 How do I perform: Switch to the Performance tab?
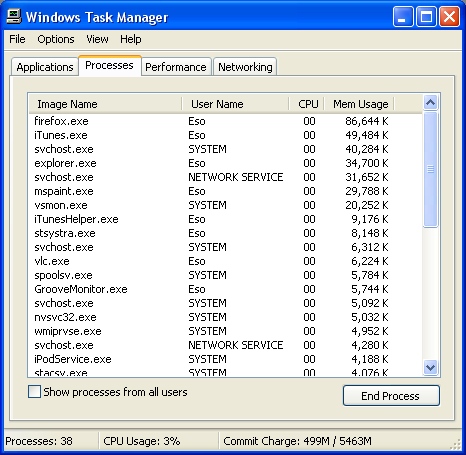pyautogui.click(x=176, y=67)
